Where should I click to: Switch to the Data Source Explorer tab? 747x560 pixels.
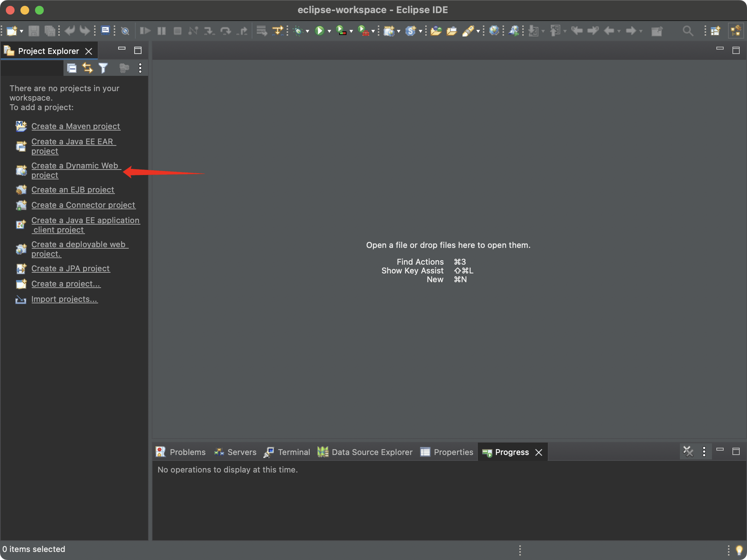click(365, 452)
